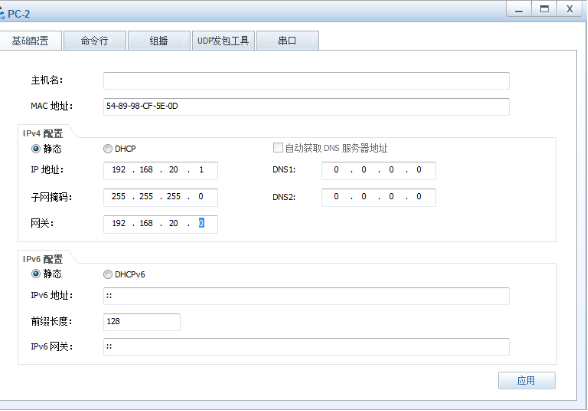
Task: Maximize the PC-2 window
Action: tap(544, 9)
